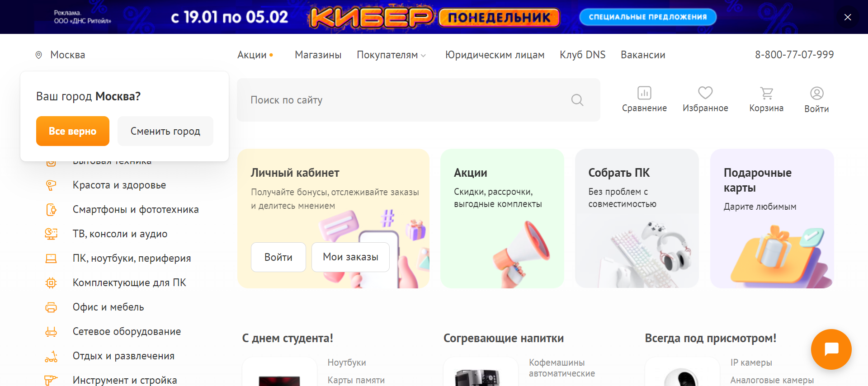Select the Комплектующие для ПК category icon
868x386 pixels.
coord(51,283)
